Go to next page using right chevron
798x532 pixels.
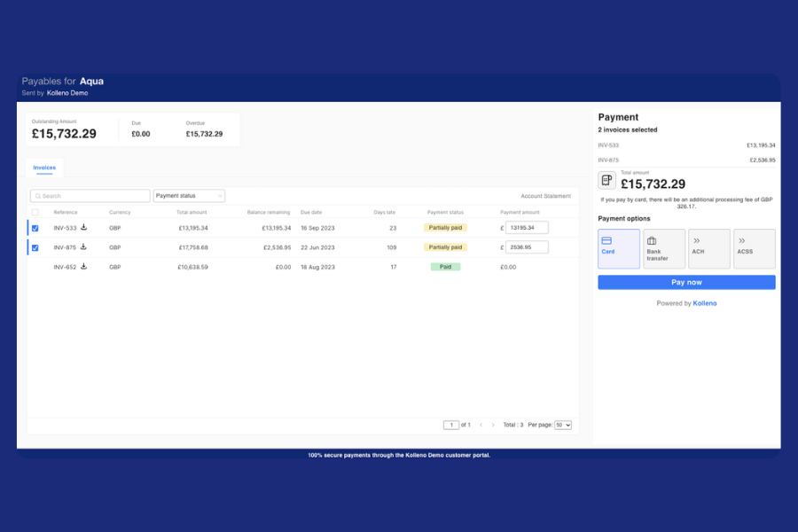tap(493, 425)
